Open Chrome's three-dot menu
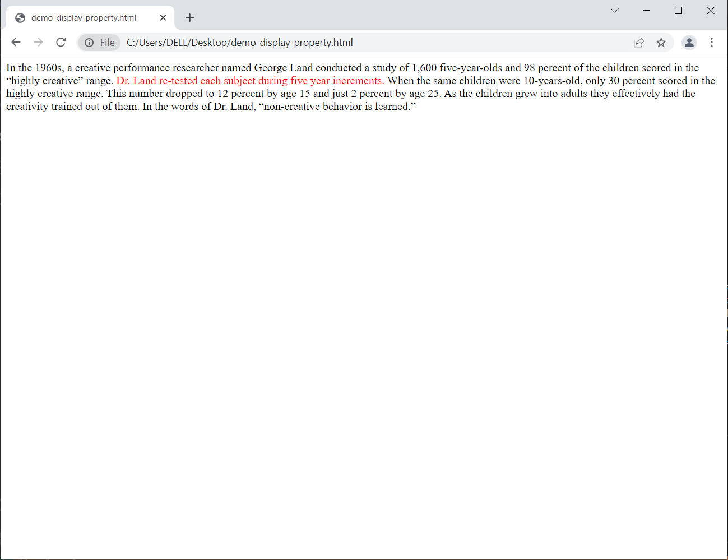 click(x=711, y=43)
